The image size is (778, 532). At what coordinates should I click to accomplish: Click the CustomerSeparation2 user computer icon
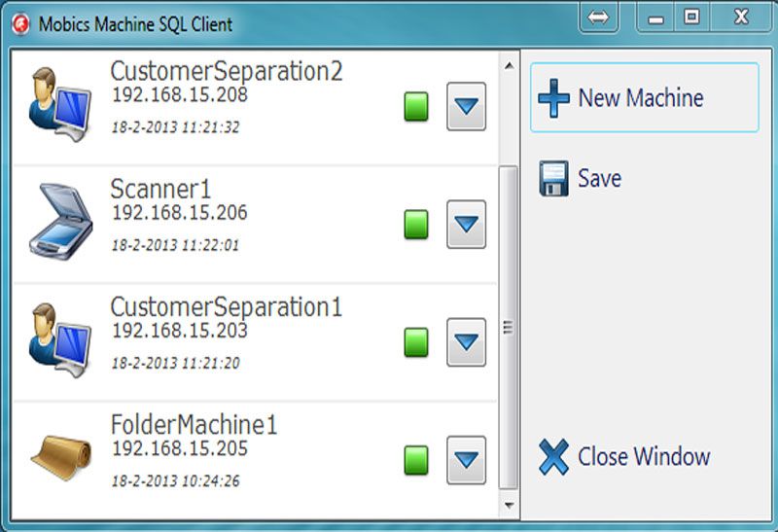(58, 102)
